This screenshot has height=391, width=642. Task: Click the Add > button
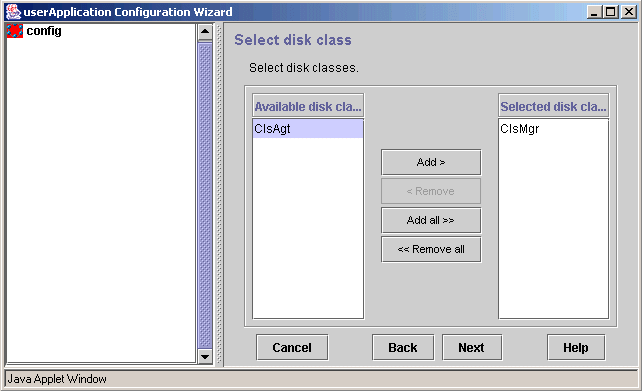[431, 162]
